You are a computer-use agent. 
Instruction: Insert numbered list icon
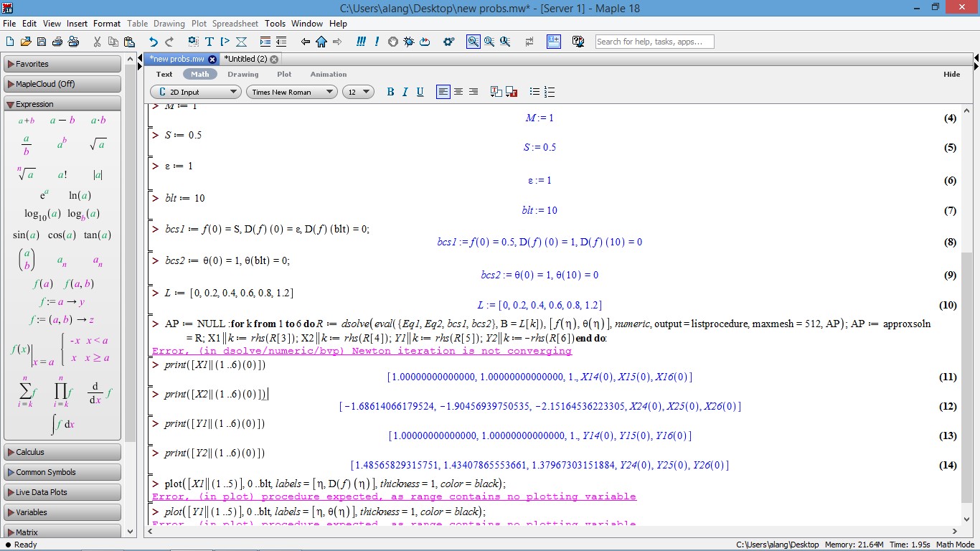(x=550, y=92)
